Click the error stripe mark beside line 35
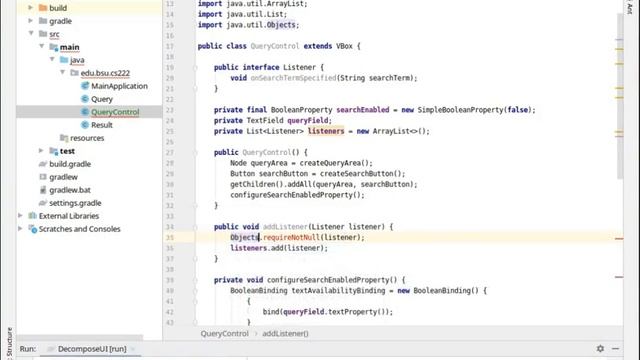Image resolution: width=640 pixels, height=360 pixels. [x=619, y=238]
